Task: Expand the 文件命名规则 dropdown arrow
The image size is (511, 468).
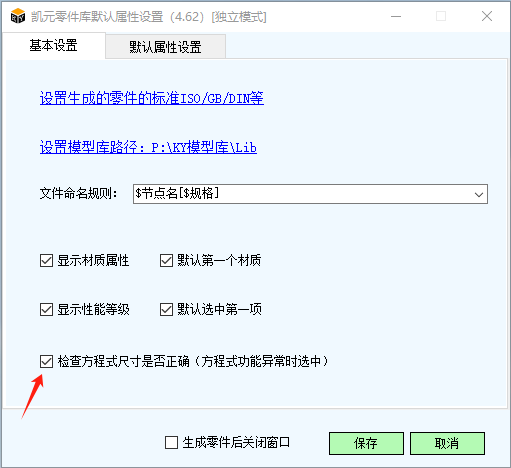Action: coord(479,194)
